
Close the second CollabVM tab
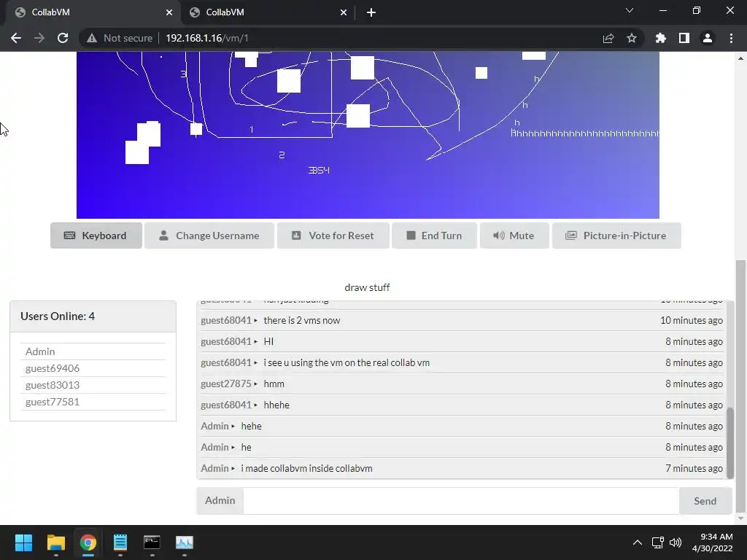coord(344,12)
